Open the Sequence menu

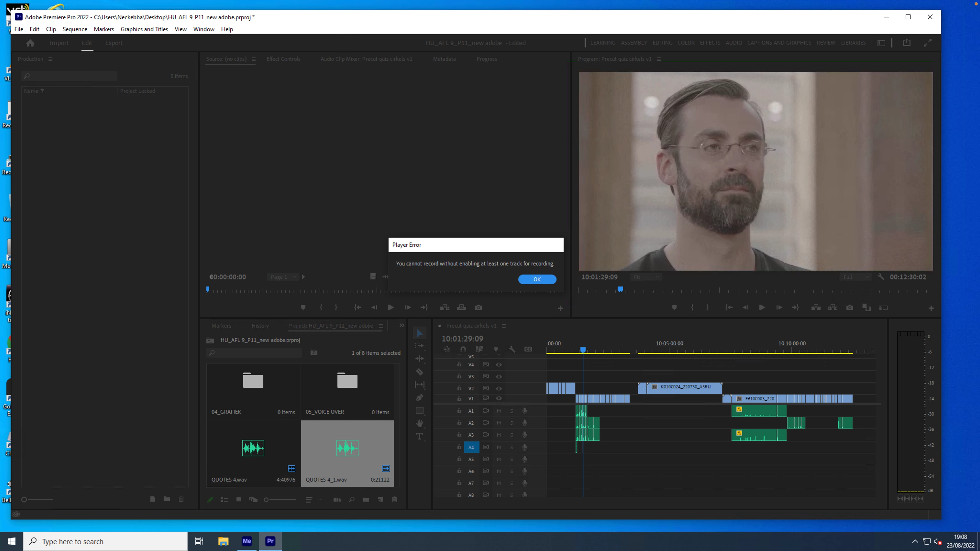coord(75,29)
